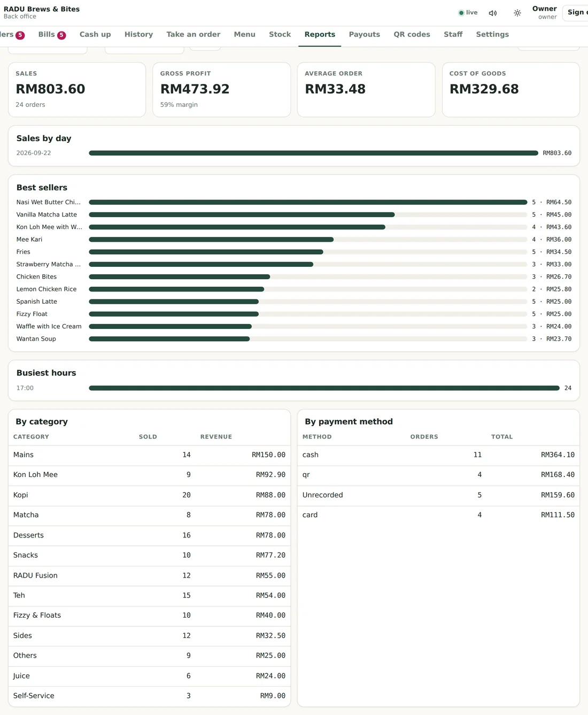The image size is (588, 715).
Task: Select the Kon Loh Mee category row
Action: pyautogui.click(x=149, y=475)
